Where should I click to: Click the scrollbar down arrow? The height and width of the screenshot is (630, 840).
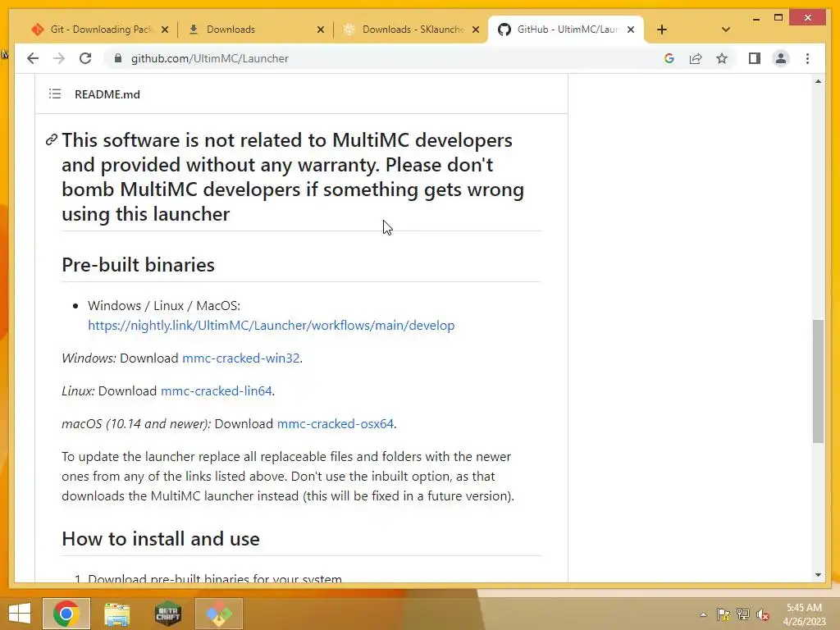(x=818, y=575)
